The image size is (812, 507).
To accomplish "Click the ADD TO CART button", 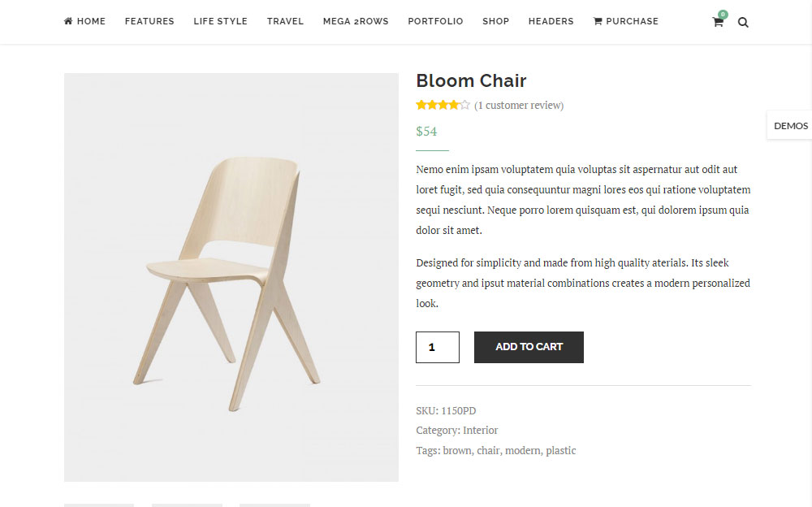I will [x=529, y=347].
